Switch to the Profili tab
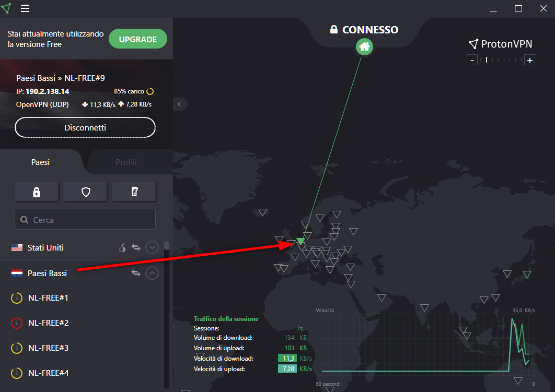The height and width of the screenshot is (392, 555). tap(126, 162)
